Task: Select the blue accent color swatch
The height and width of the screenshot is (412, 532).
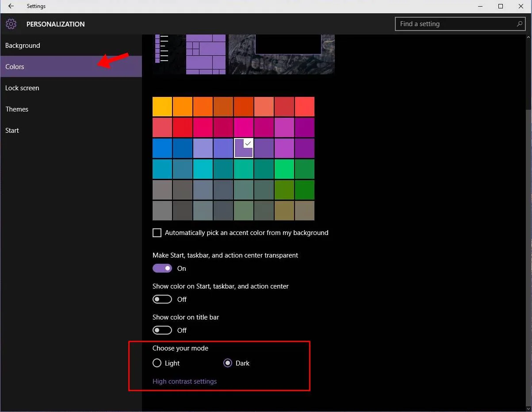Action: tap(162, 148)
